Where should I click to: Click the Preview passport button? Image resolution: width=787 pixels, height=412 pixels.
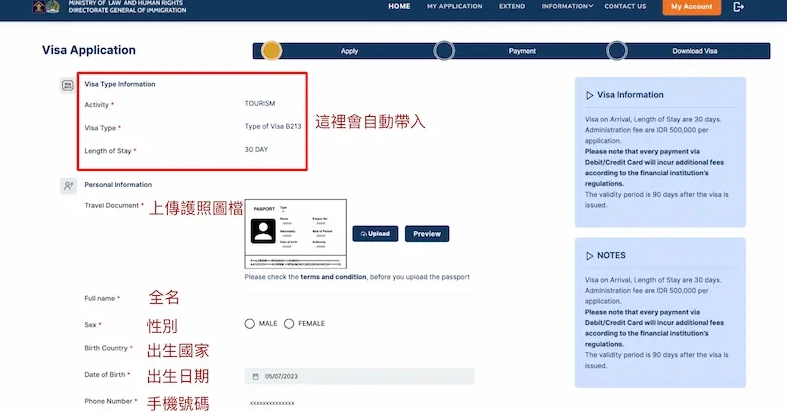coord(427,234)
